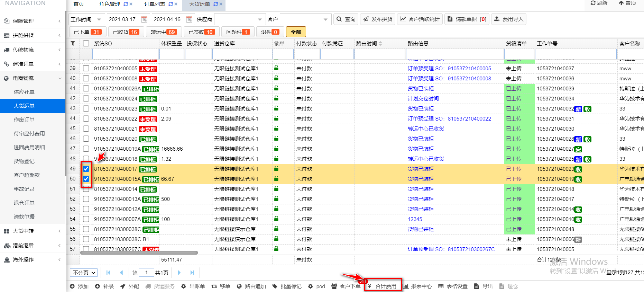Click the lock icon in row 39
This screenshot has width=644, height=292.
pos(276,68)
